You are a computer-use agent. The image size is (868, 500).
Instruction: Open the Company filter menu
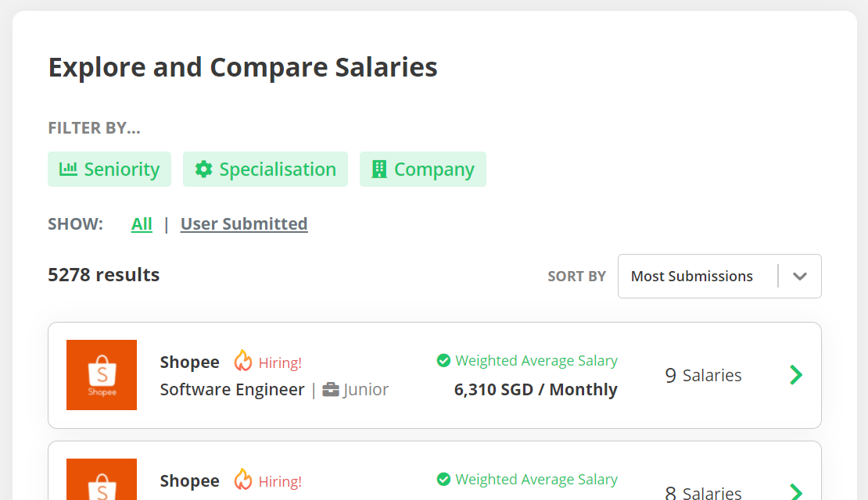422,169
